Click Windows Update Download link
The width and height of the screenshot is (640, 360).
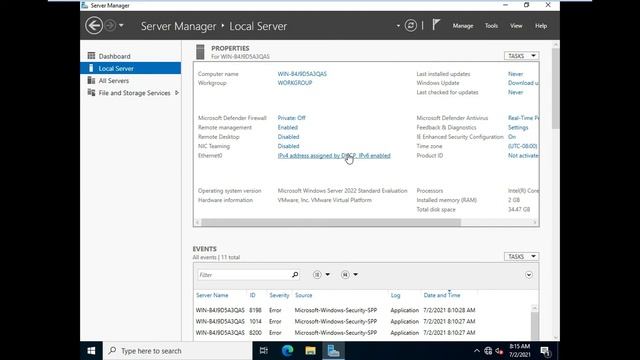click(523, 83)
